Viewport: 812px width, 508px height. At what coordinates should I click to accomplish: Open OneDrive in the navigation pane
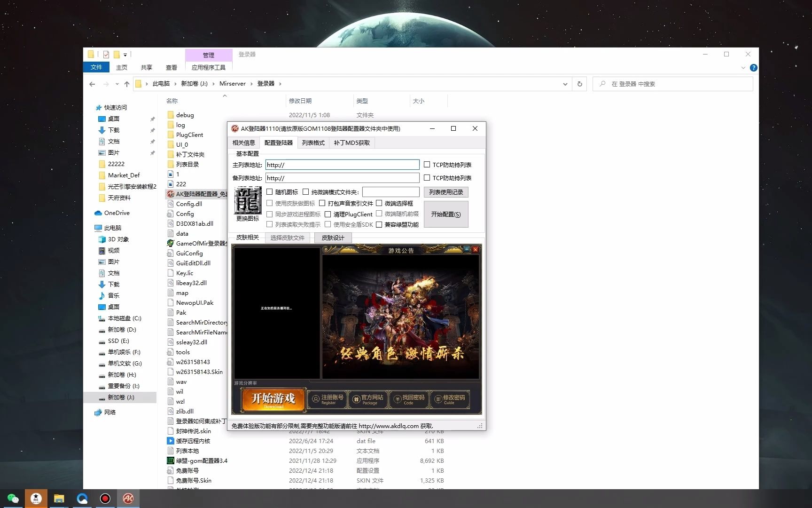tap(117, 213)
